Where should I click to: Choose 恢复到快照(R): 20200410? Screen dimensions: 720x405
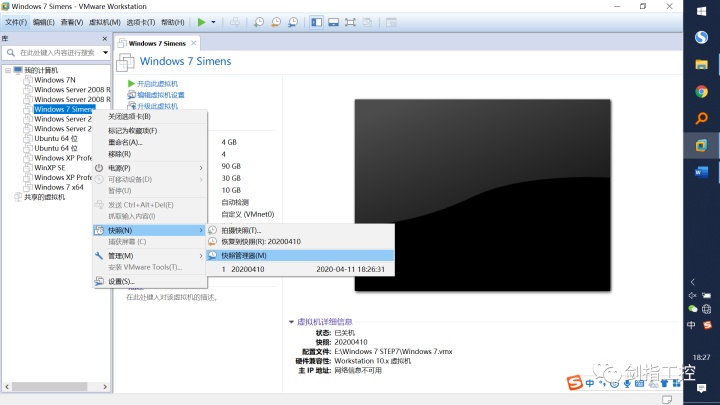click(300, 242)
